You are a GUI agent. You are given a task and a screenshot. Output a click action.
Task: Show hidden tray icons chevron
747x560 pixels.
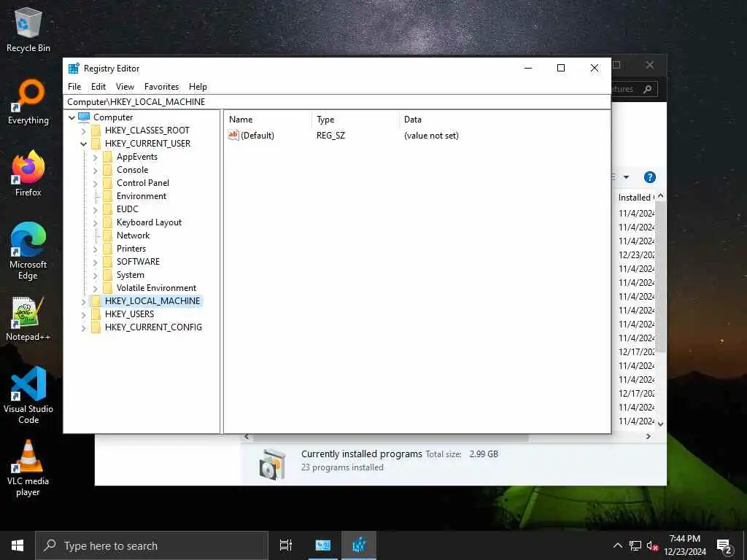[x=617, y=545]
